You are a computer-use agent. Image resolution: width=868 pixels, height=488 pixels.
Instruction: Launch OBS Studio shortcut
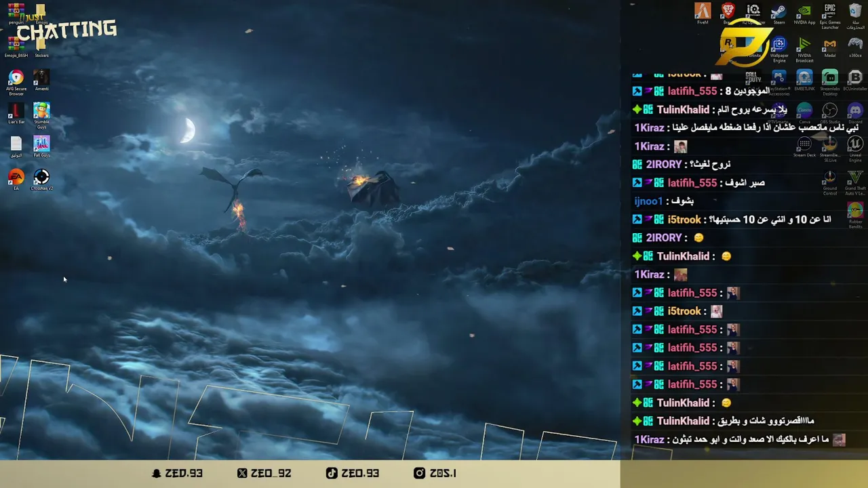pyautogui.click(x=830, y=113)
